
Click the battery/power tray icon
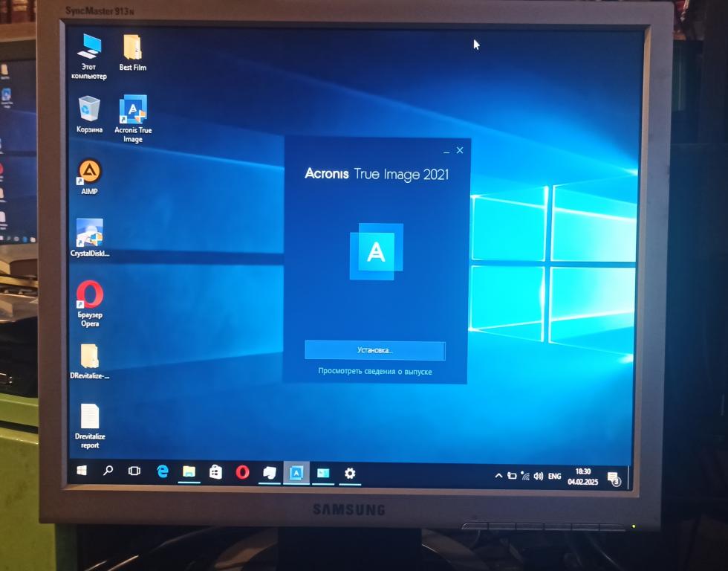(x=512, y=476)
